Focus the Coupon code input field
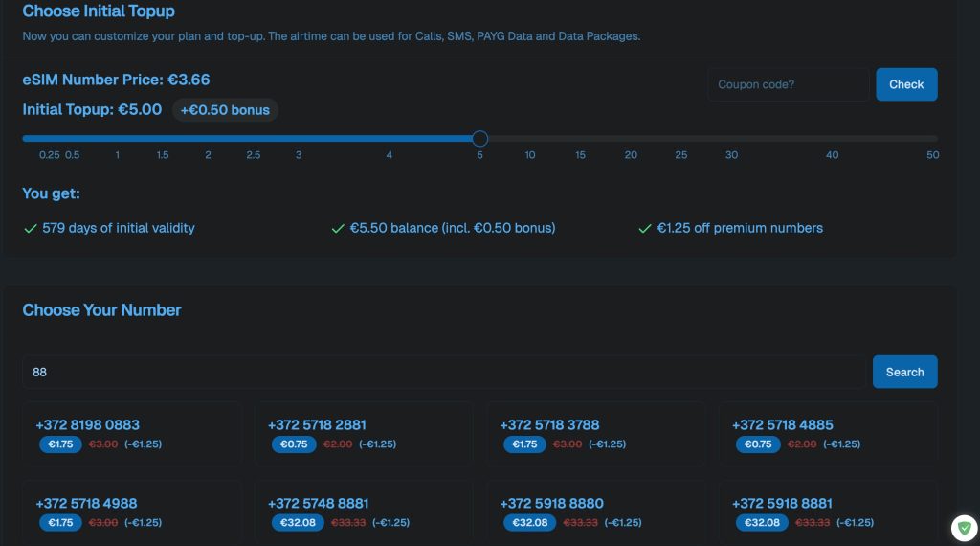980x546 pixels. (x=788, y=84)
